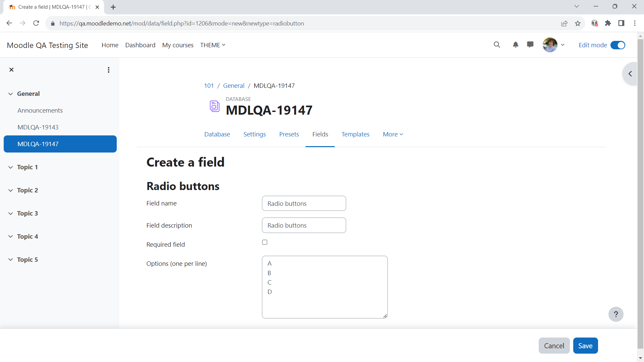This screenshot has width=644, height=362.
Task: Switch to the Templates tab
Action: tap(356, 134)
